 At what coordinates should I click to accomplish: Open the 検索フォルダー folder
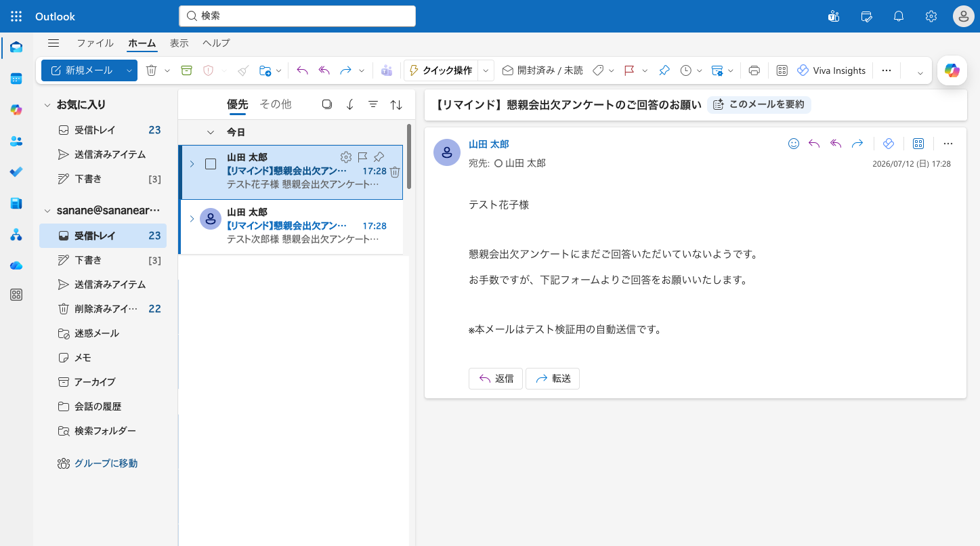pyautogui.click(x=103, y=431)
